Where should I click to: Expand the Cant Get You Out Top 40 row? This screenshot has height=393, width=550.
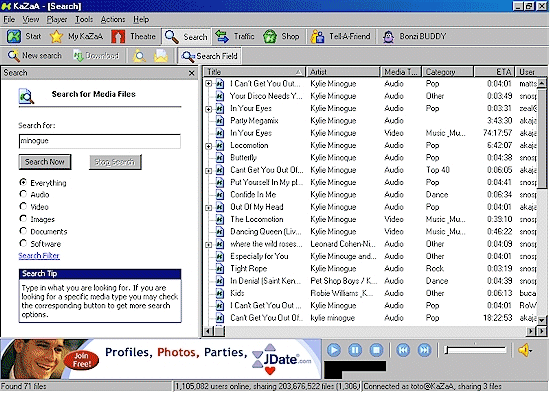(209, 171)
